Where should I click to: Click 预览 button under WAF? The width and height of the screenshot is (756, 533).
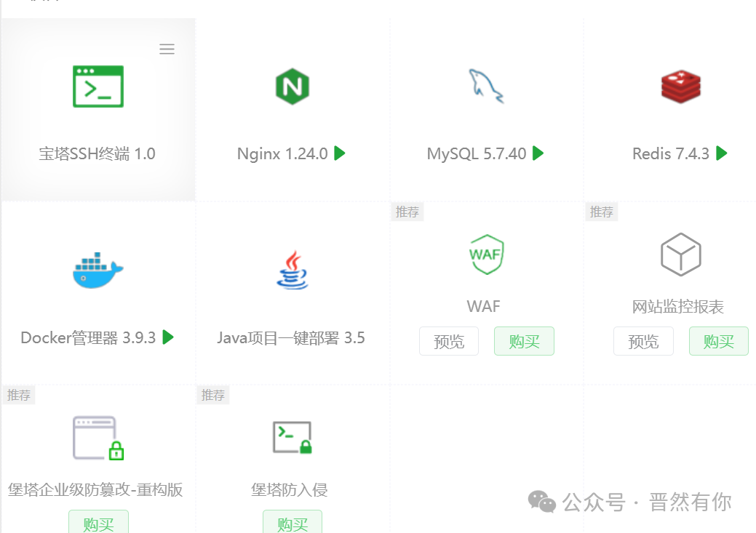[449, 341]
